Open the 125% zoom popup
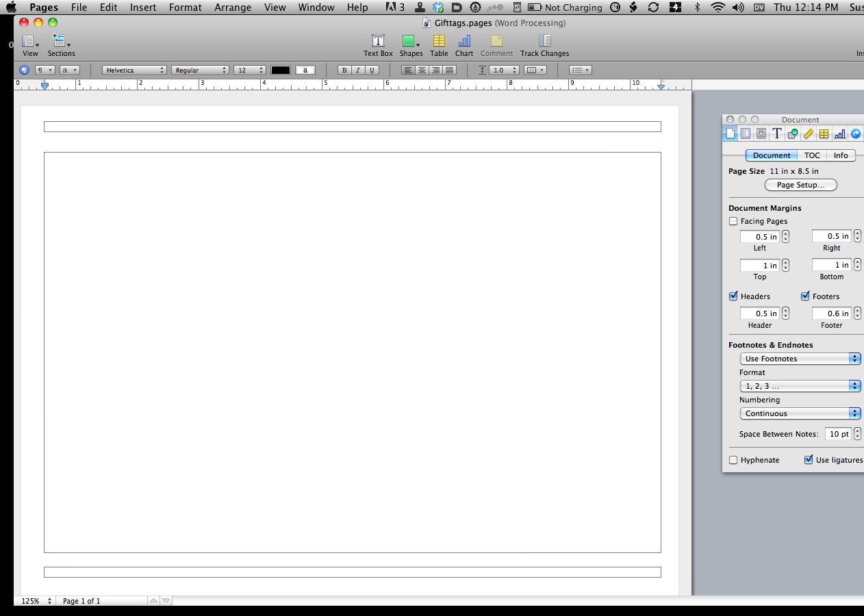 pos(36,601)
